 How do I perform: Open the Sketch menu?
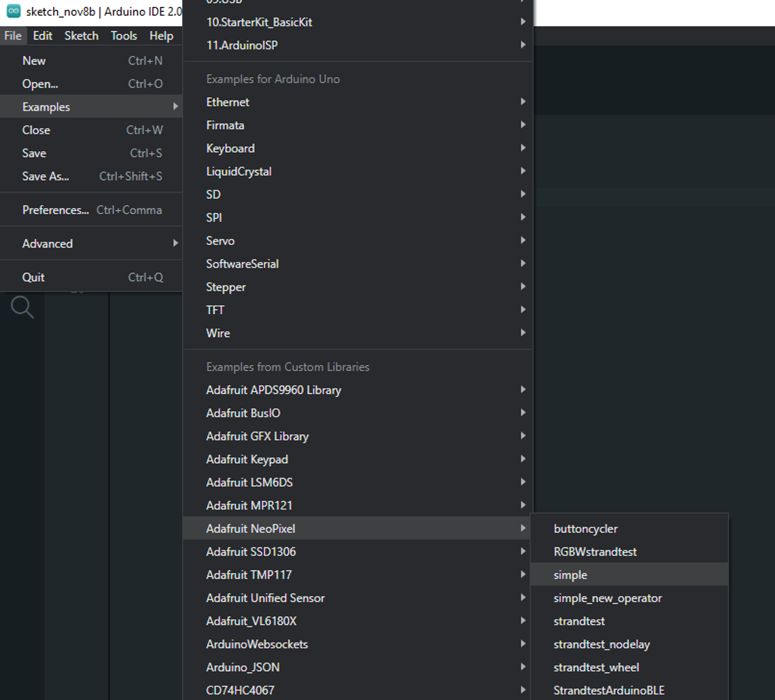pos(81,36)
